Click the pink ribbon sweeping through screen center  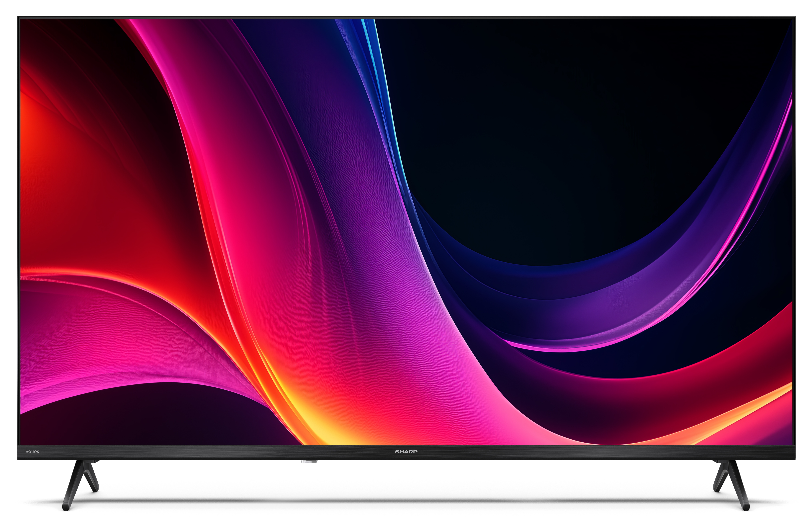coord(305,238)
